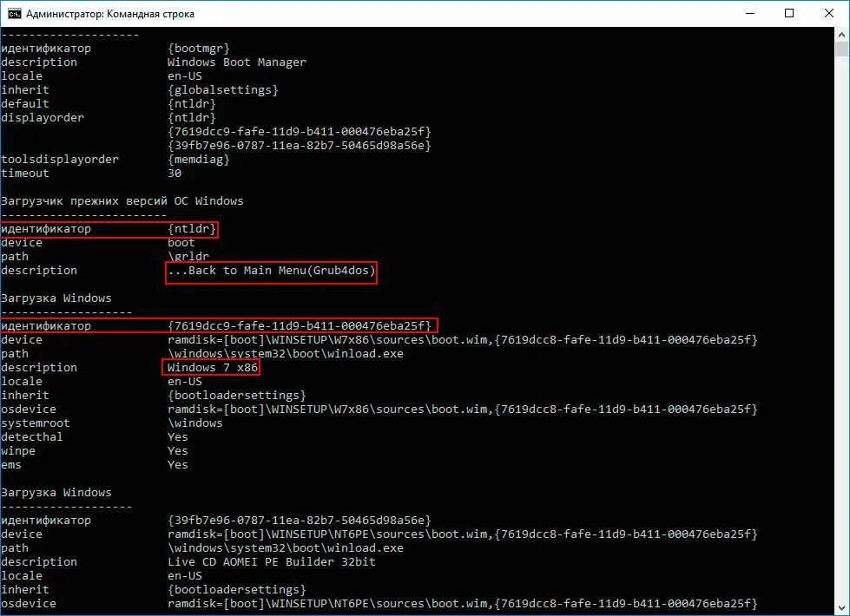Click the {39fb7e96-...} GUID under displayorder

(300, 145)
